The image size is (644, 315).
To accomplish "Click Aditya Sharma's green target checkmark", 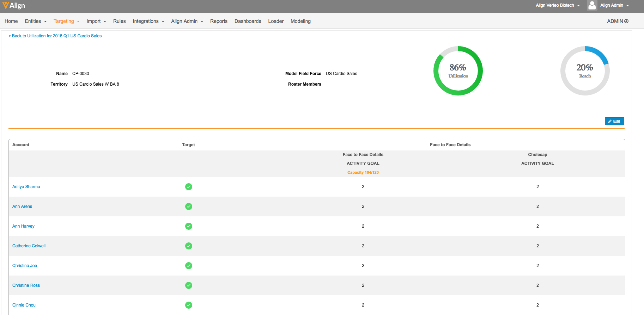I will coord(189,187).
